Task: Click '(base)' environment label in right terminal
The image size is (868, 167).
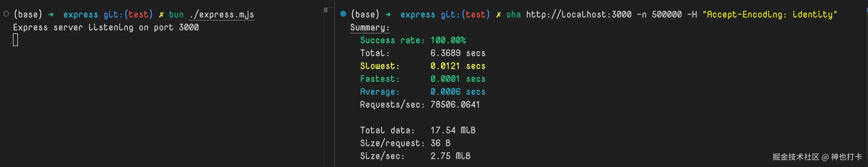Action: tap(365, 14)
